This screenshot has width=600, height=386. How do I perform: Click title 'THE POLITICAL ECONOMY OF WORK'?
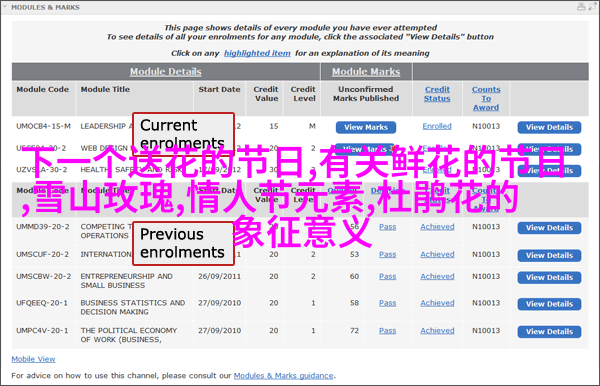[x=129, y=335]
